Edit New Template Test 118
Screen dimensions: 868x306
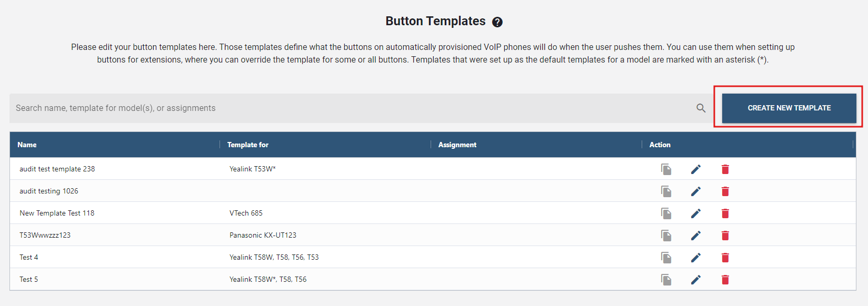[696, 213]
